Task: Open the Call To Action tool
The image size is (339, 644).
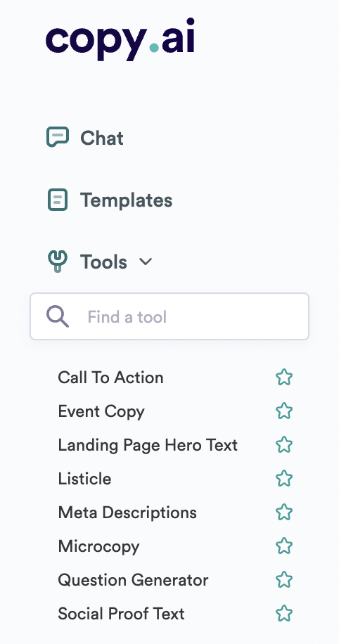Action: coord(110,378)
